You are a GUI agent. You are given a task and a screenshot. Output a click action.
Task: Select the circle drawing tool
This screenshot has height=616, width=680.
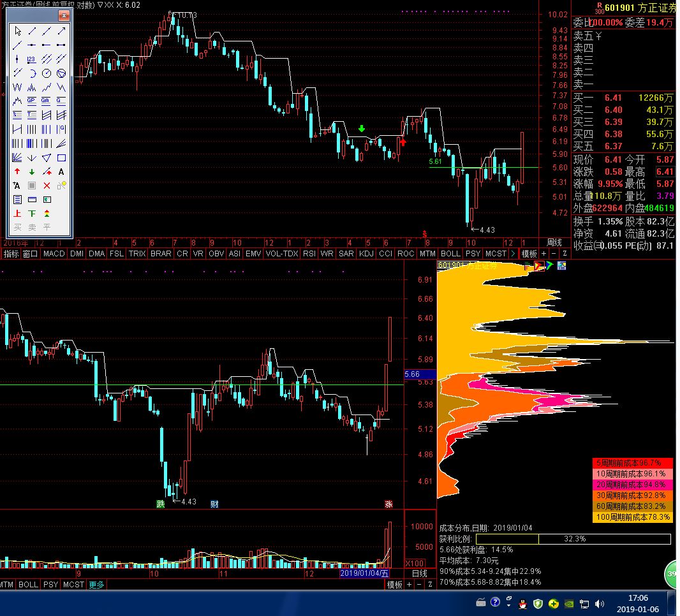[x=47, y=73]
